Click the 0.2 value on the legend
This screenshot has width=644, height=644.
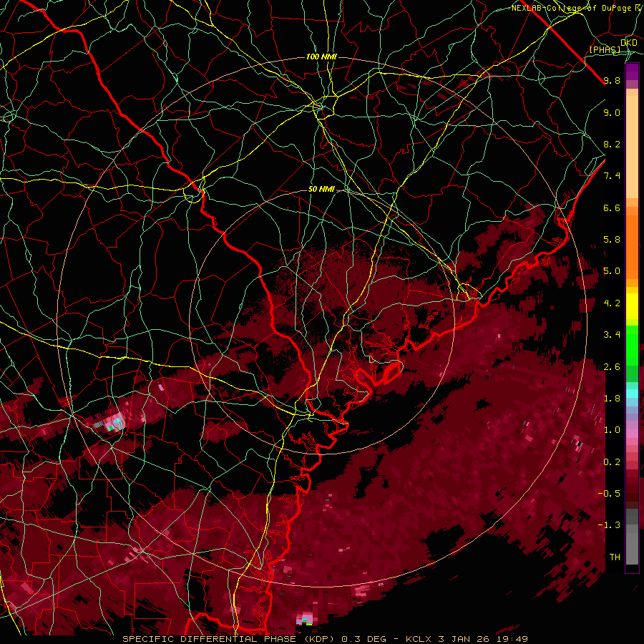[x=612, y=462]
